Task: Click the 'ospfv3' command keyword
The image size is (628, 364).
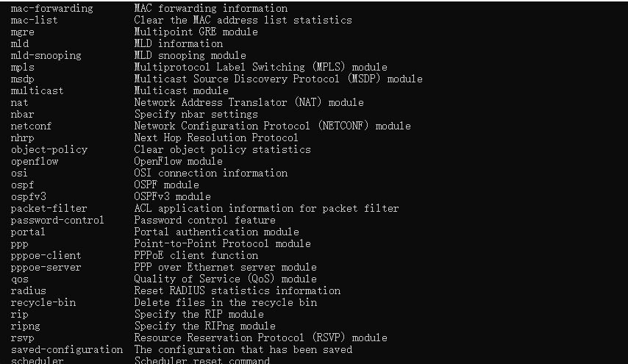Action: tap(28, 197)
